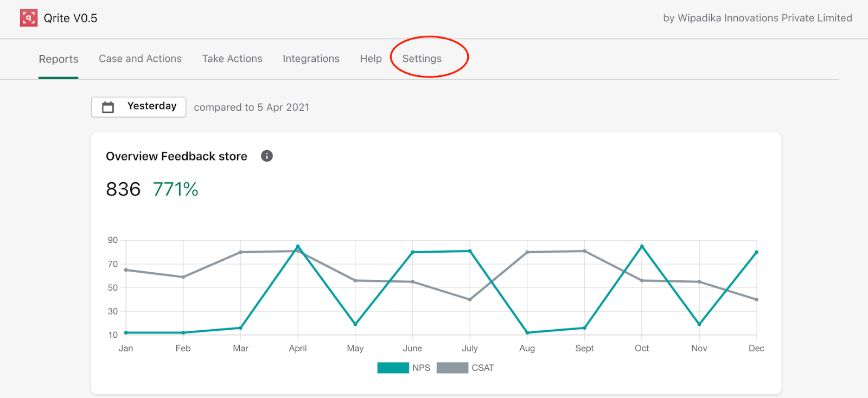Image resolution: width=868 pixels, height=398 pixels.
Task: Go to the Take Actions tab
Action: coord(232,59)
